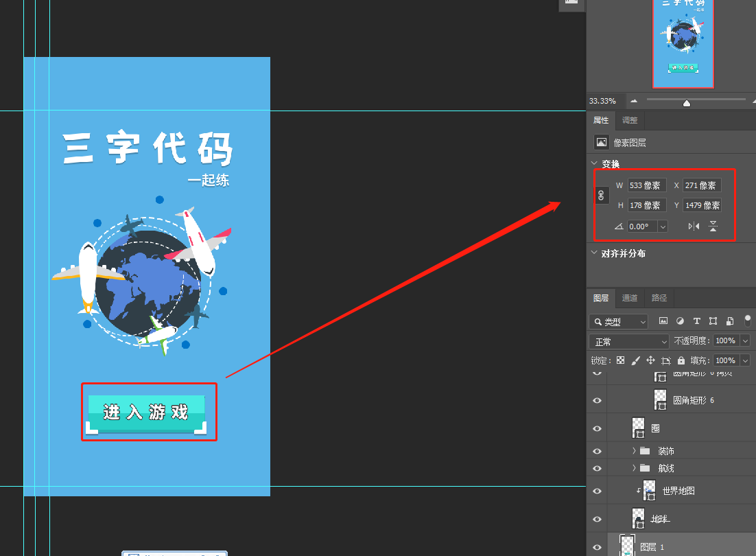
Task: Click the rotation angle icon
Action: [x=619, y=226]
